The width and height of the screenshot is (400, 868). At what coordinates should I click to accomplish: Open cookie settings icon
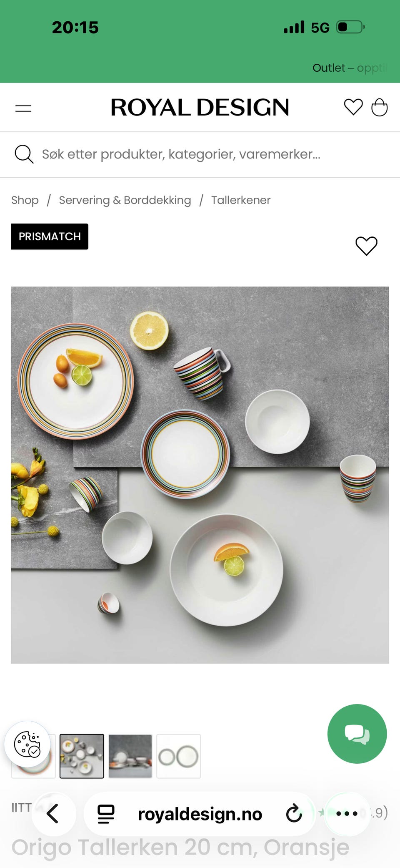(27, 744)
